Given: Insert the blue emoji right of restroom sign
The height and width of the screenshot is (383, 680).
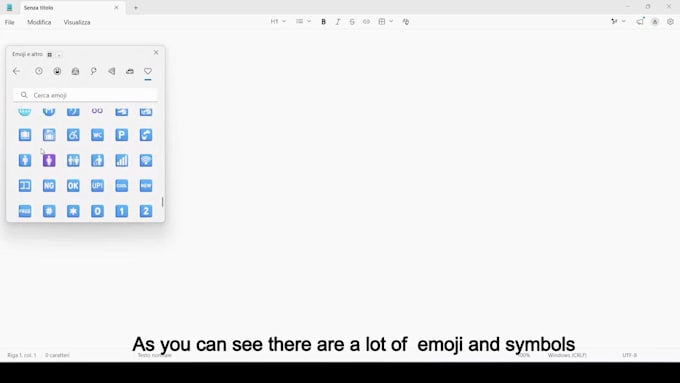Looking at the screenshot, I should click(98, 160).
